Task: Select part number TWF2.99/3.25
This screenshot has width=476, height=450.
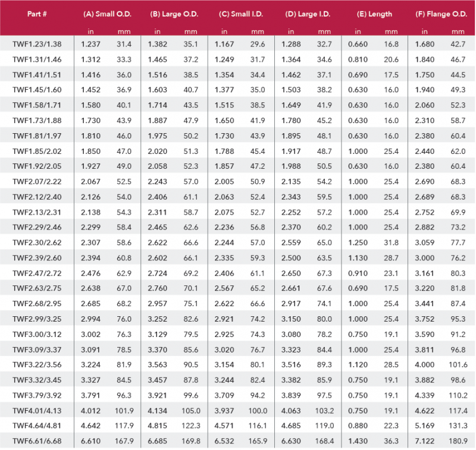Action: (x=37, y=319)
